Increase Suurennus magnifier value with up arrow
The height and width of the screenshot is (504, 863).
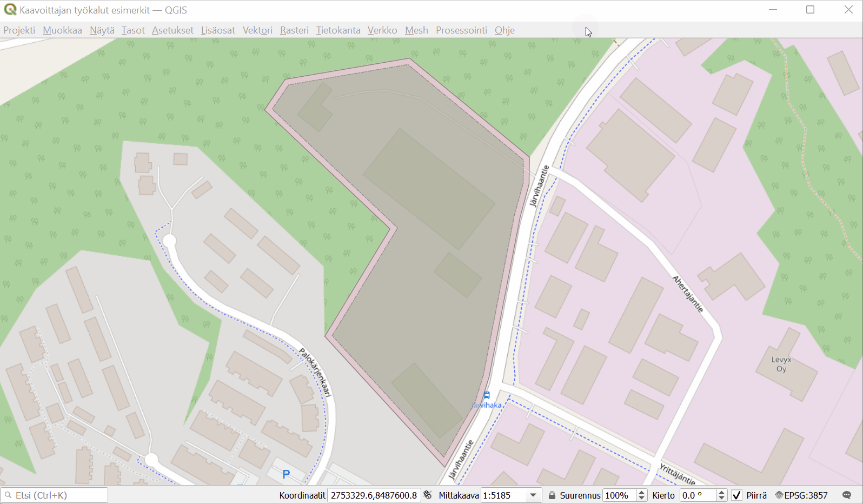(x=642, y=492)
